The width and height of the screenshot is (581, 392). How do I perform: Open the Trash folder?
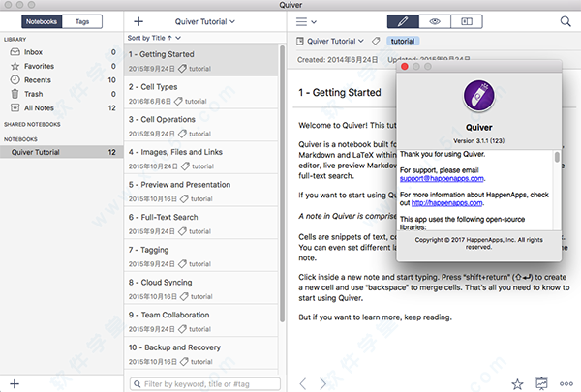pyautogui.click(x=62, y=94)
